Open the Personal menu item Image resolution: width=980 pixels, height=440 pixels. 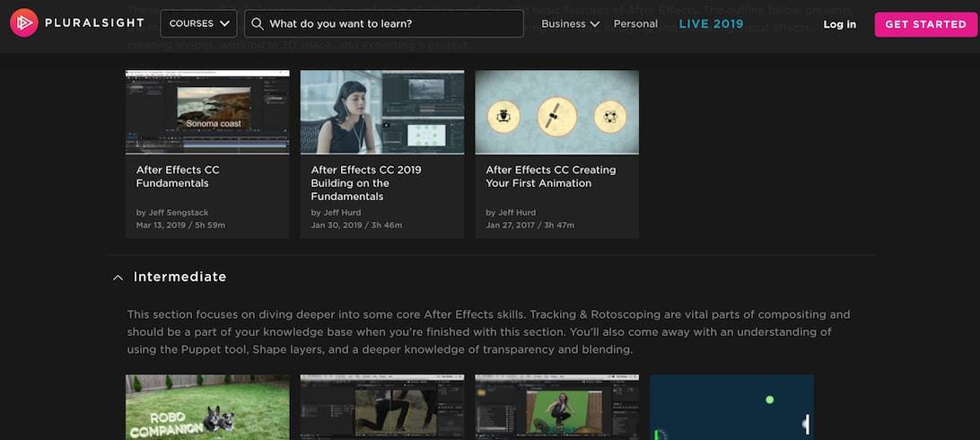[x=635, y=23]
